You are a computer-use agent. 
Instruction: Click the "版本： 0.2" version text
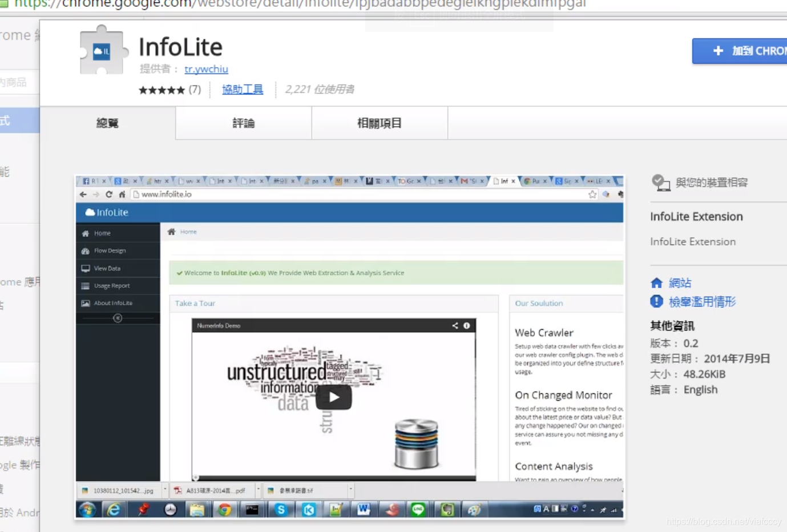click(x=674, y=343)
